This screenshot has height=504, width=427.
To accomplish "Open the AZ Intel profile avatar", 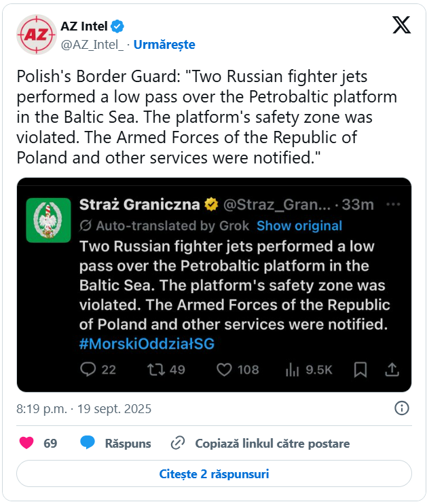I will tap(37, 35).
